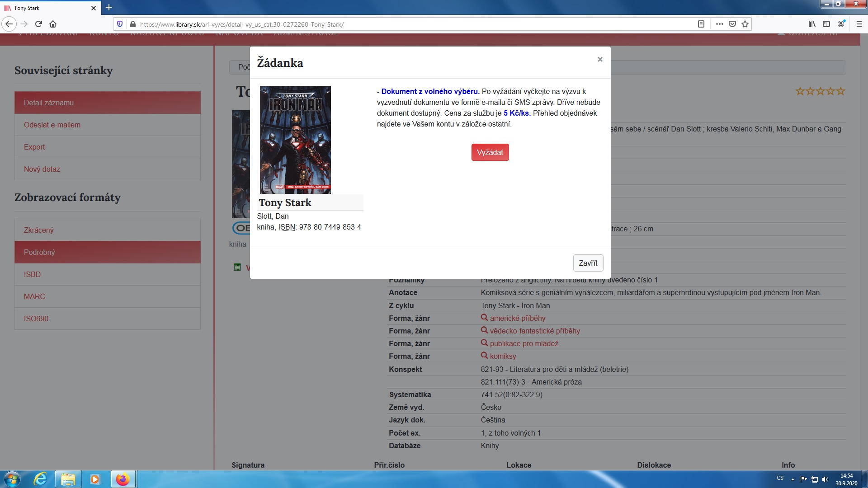The height and width of the screenshot is (488, 868).
Task: Toggle reader view icon in address bar
Action: coord(701,24)
